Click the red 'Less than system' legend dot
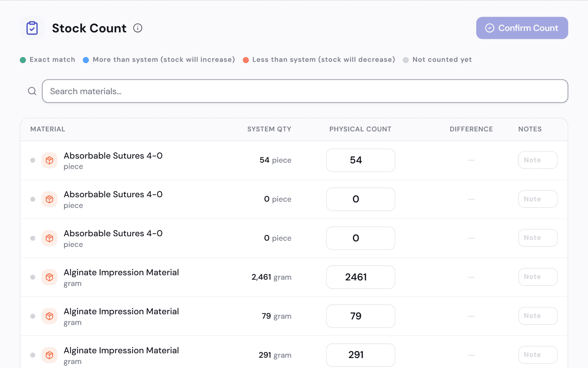 [246, 60]
